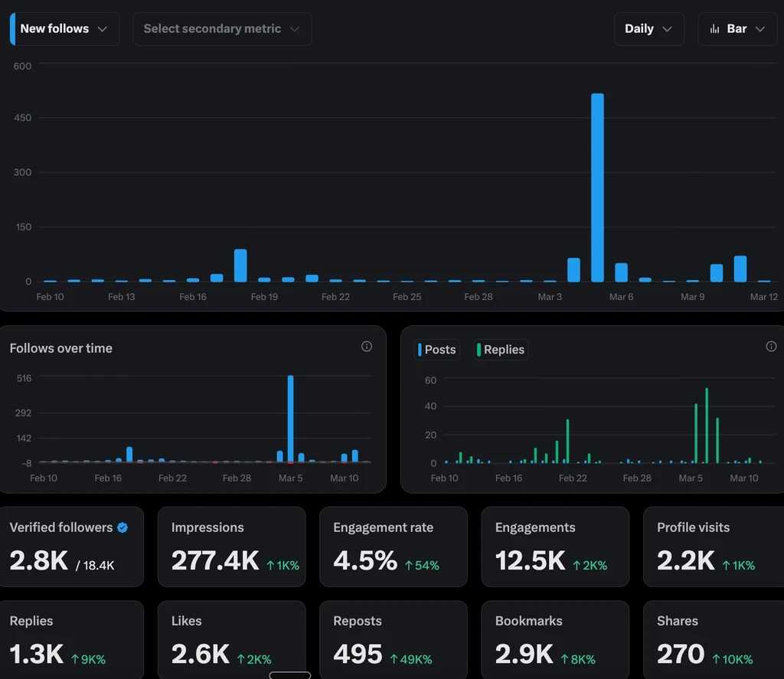
Task: Open the Impressions card
Action: (x=231, y=547)
